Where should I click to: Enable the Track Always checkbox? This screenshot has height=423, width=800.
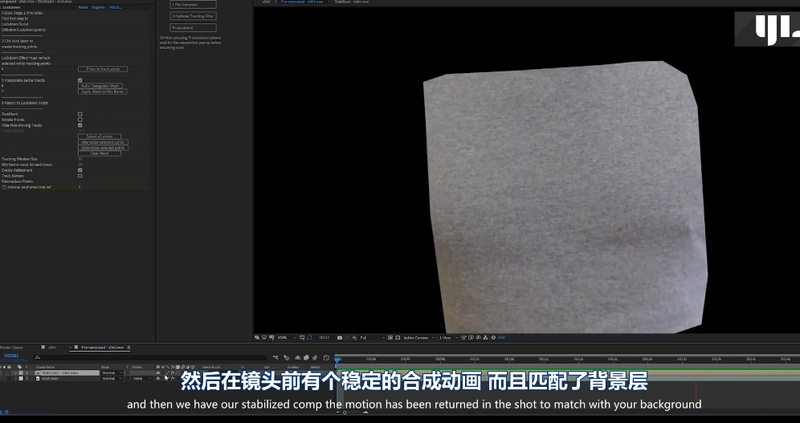click(x=80, y=176)
